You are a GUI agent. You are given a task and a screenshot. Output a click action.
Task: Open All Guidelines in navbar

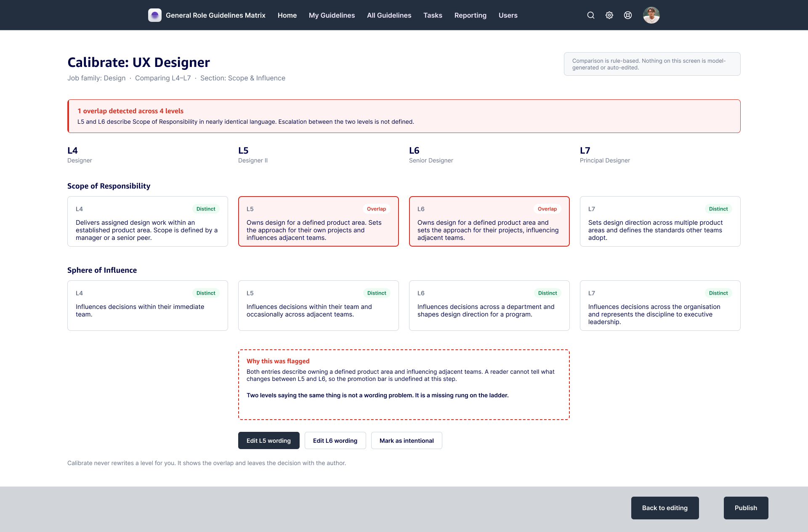click(x=389, y=15)
